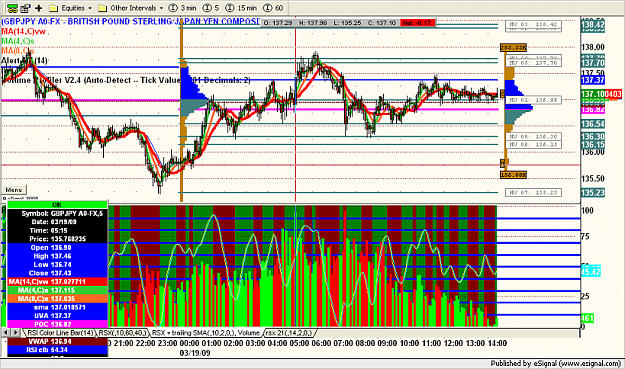The image size is (625, 369).
Task: Click the HV 01: 136.99 label
Action: coord(533,100)
